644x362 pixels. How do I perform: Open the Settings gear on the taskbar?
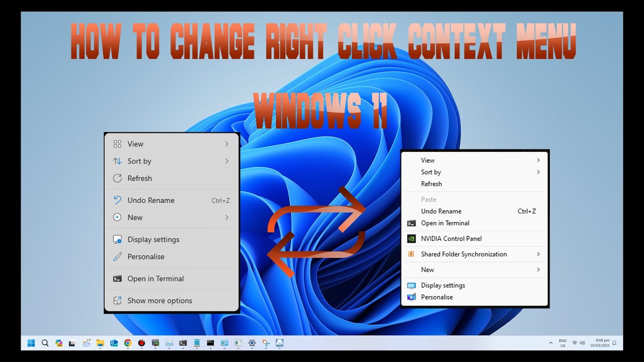pos(252,343)
